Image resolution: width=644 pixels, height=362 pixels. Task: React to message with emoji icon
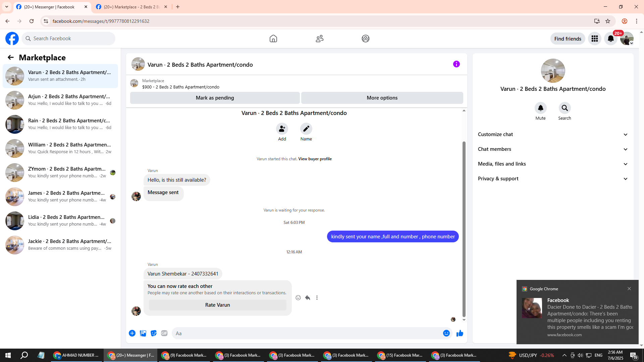coord(298,298)
